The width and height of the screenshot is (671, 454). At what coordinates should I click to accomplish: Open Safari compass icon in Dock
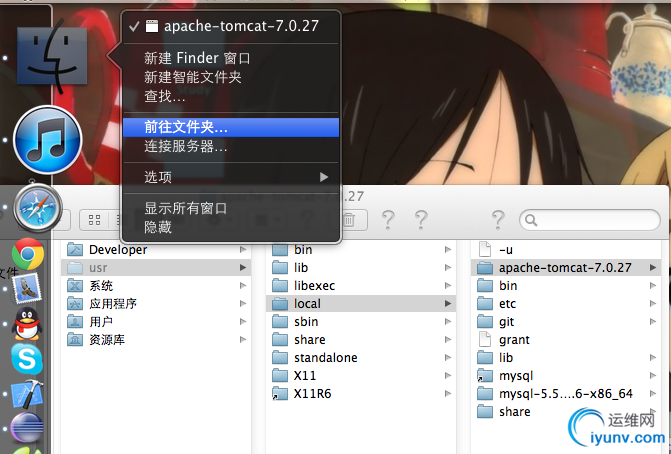tap(38, 208)
